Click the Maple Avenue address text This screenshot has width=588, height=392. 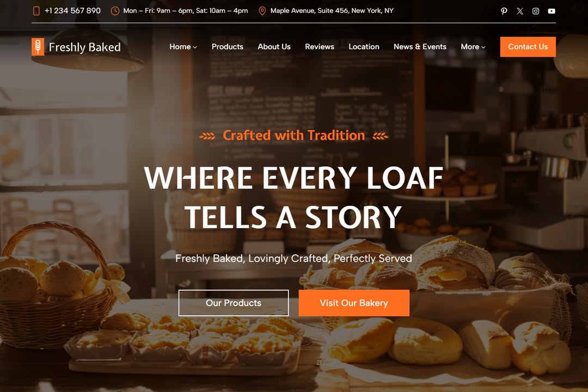pyautogui.click(x=332, y=11)
